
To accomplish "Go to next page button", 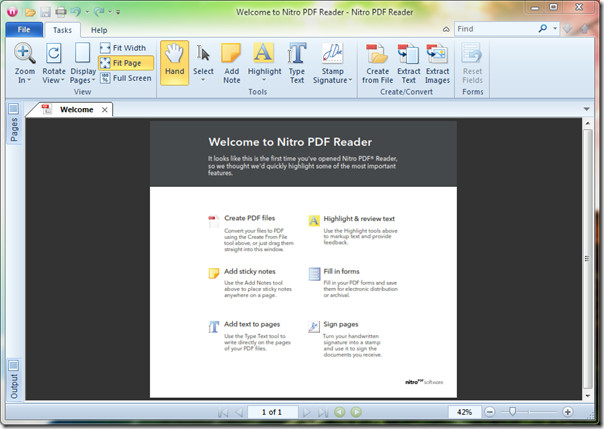I will click(x=307, y=412).
